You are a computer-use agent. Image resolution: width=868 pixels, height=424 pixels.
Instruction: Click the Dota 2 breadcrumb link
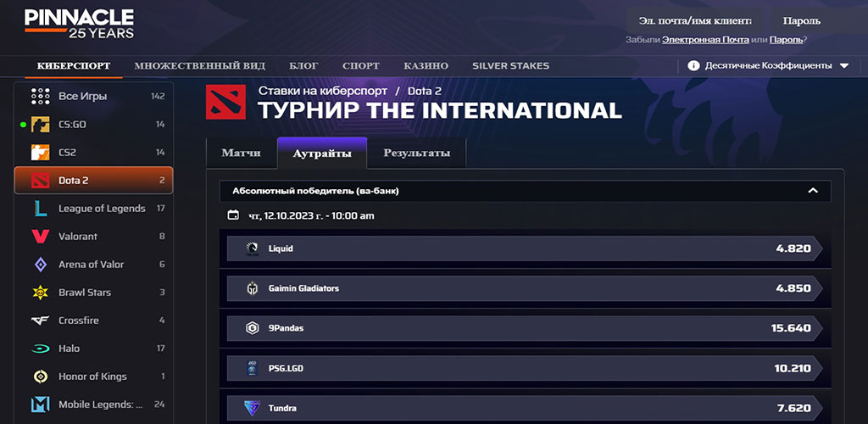click(424, 91)
